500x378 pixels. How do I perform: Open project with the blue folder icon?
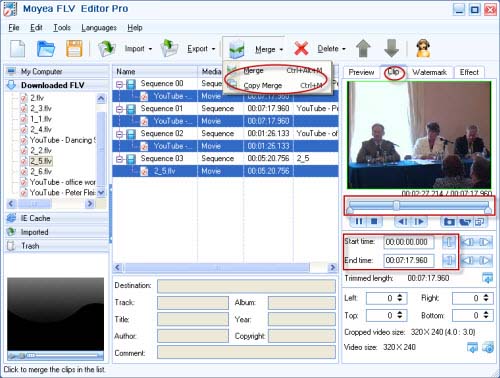(45, 49)
